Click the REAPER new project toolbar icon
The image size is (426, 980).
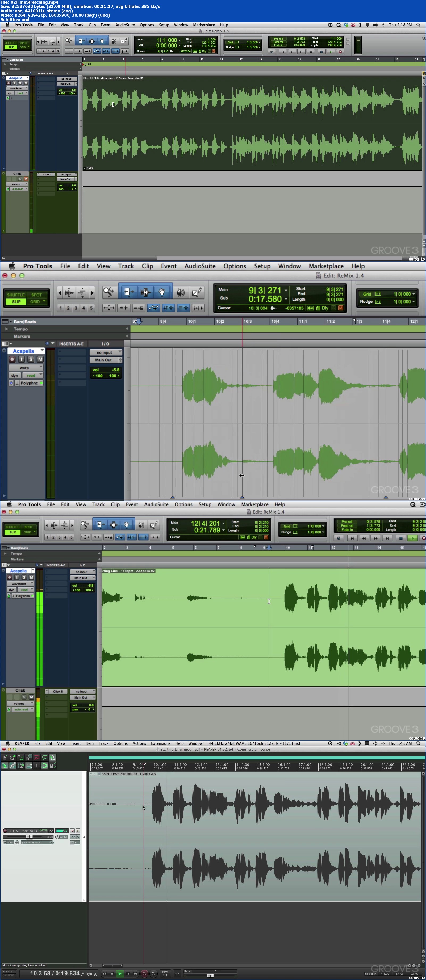point(5,758)
